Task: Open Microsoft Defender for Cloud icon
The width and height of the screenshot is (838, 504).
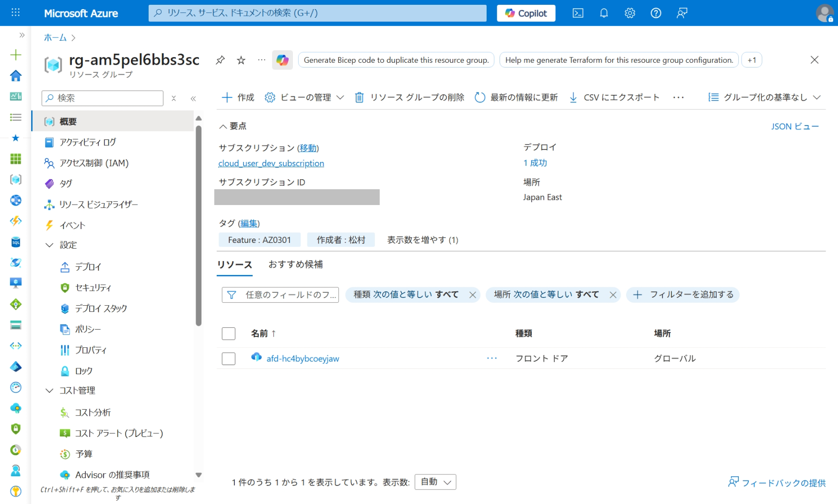Action: point(16,429)
